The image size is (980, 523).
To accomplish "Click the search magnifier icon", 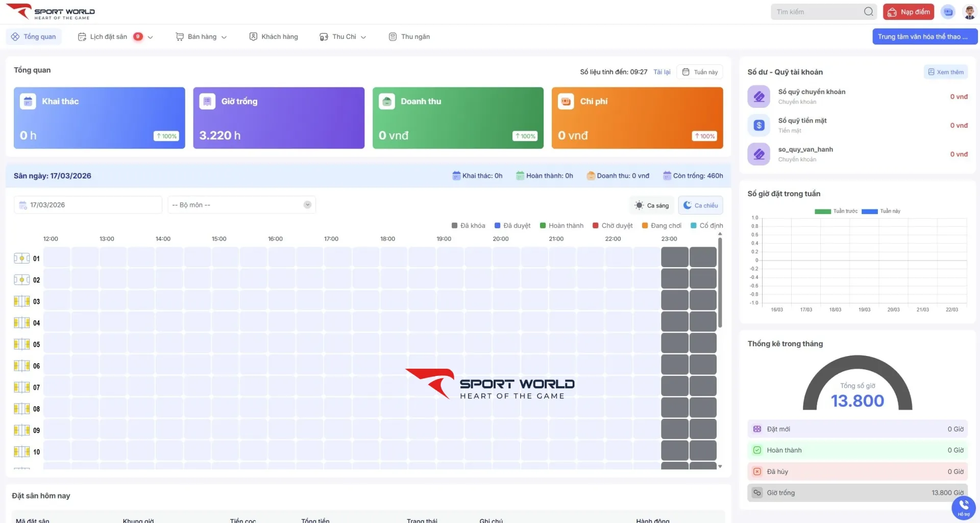I will 868,12.
